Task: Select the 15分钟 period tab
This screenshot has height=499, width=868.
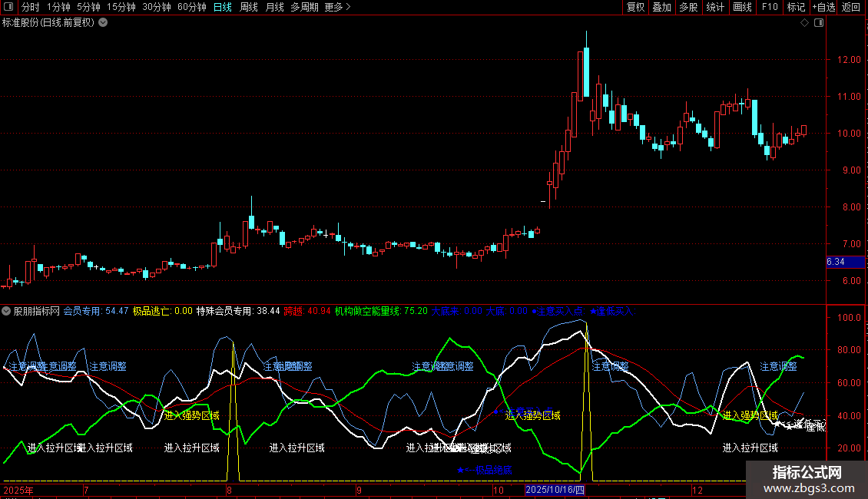Action: click(121, 7)
